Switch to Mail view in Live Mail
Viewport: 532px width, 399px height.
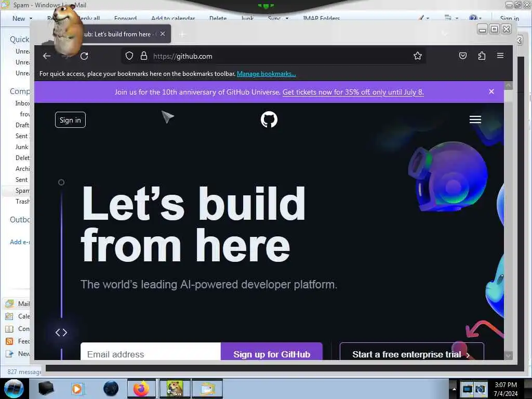coord(18,303)
